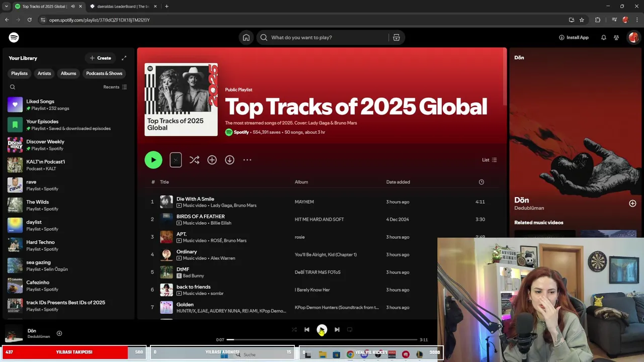Sort by Album column header
The width and height of the screenshot is (644, 362).
pyautogui.click(x=301, y=182)
